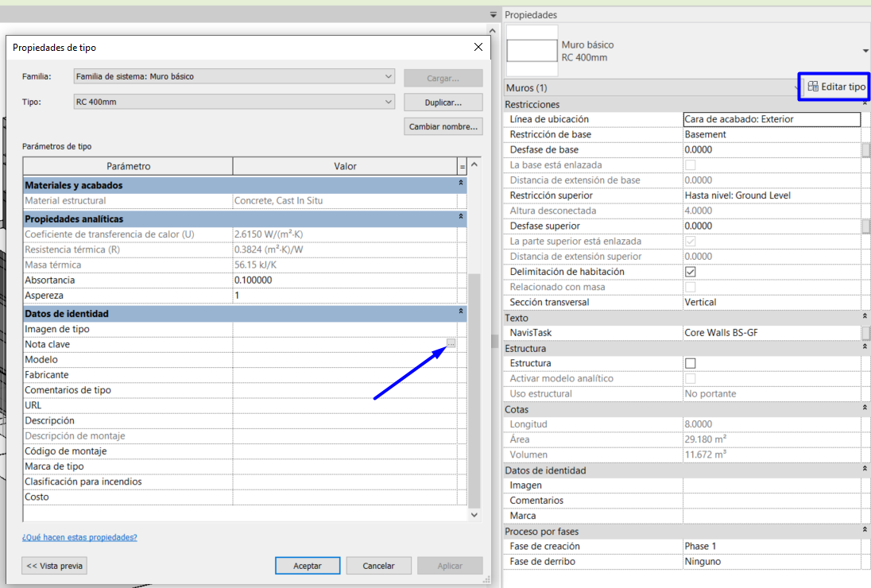Click the equals column header in parameter table
Image resolution: width=871 pixels, height=588 pixels.
click(x=463, y=166)
